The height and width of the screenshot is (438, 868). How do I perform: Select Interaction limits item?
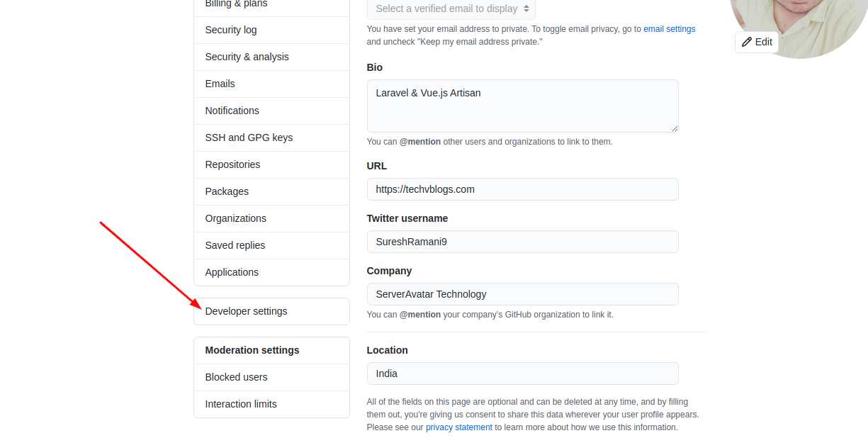(271, 404)
